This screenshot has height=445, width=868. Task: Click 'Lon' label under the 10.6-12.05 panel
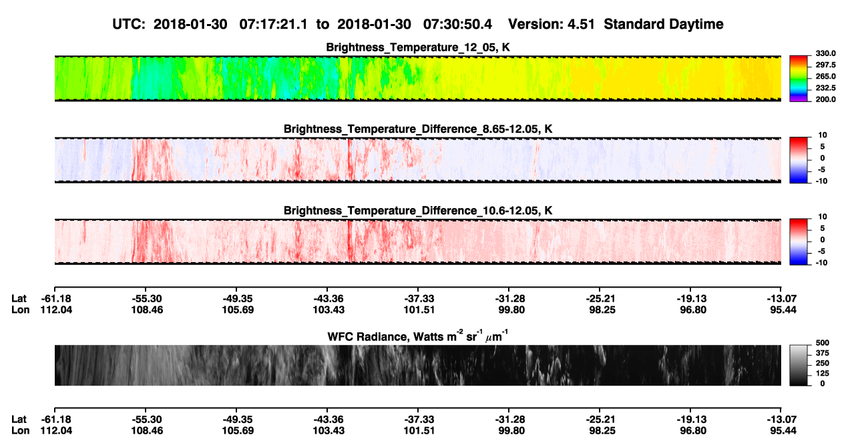click(20, 310)
